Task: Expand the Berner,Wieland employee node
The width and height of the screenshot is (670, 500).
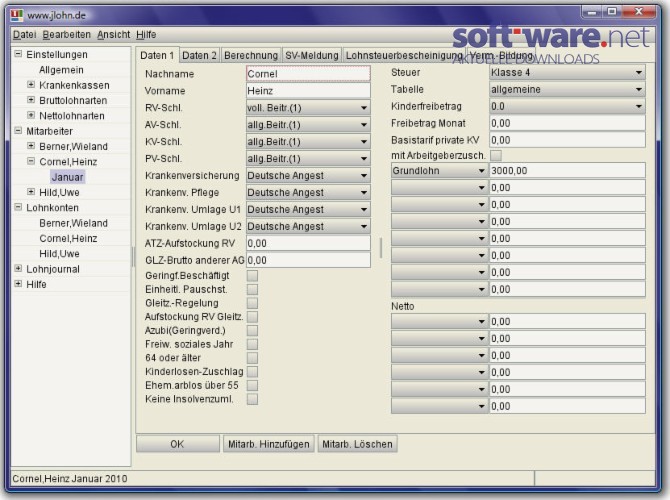Action: [x=31, y=146]
